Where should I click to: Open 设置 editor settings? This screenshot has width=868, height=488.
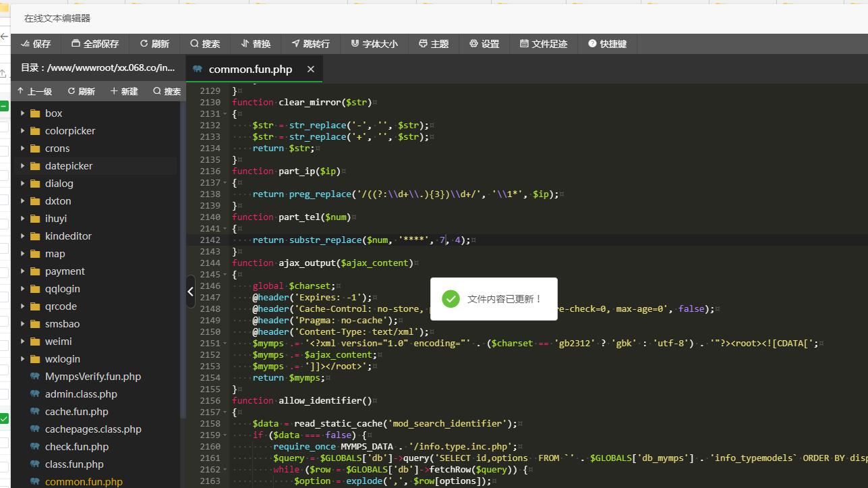point(484,44)
